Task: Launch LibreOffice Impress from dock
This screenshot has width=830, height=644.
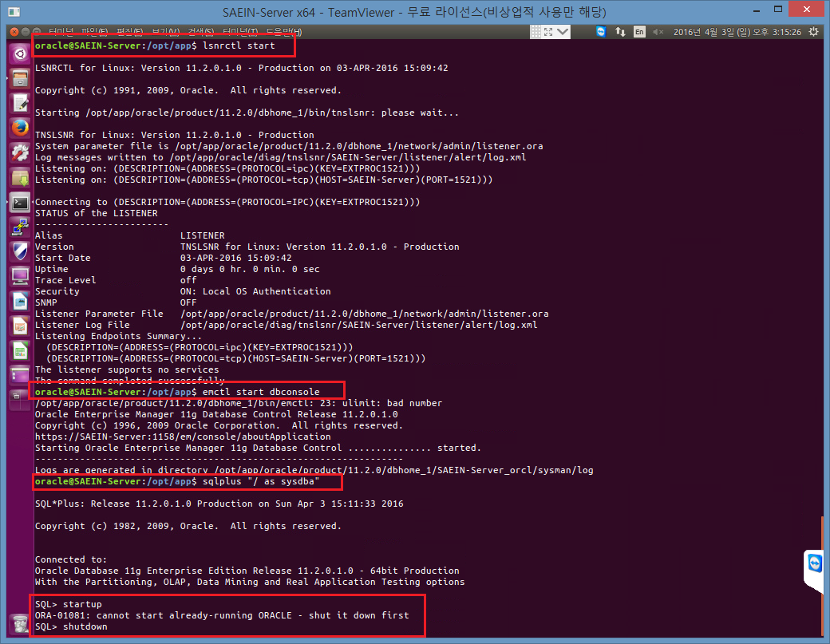Action: pyautogui.click(x=20, y=326)
